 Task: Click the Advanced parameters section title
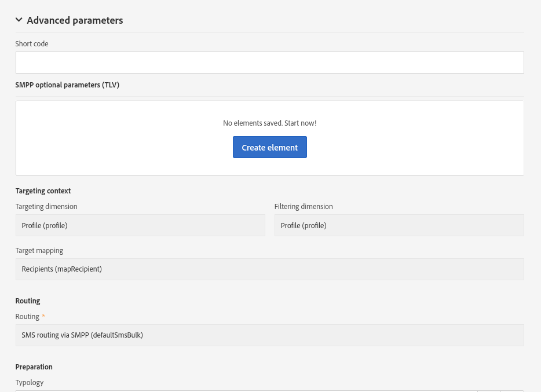click(75, 20)
